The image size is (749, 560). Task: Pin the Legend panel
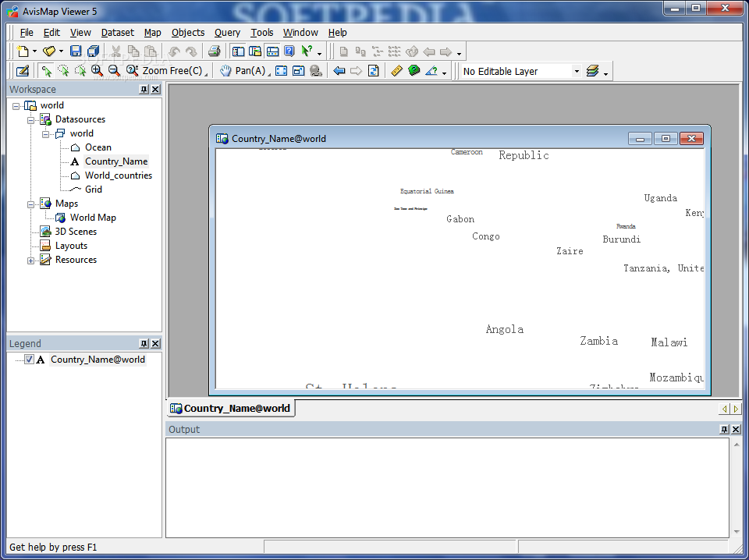pyautogui.click(x=144, y=344)
